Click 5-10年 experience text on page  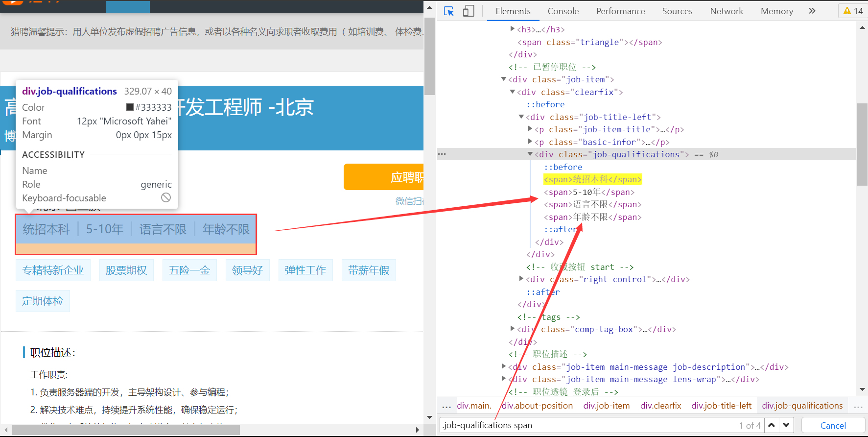click(105, 229)
